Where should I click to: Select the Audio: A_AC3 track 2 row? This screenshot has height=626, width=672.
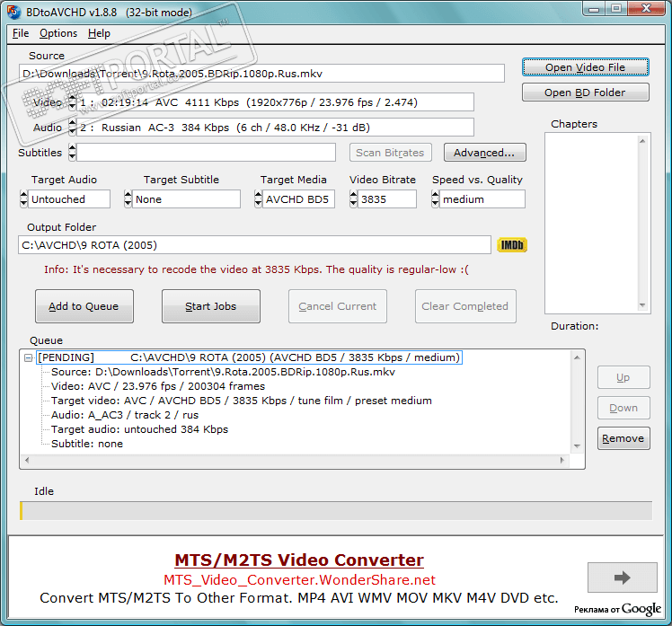(125, 415)
